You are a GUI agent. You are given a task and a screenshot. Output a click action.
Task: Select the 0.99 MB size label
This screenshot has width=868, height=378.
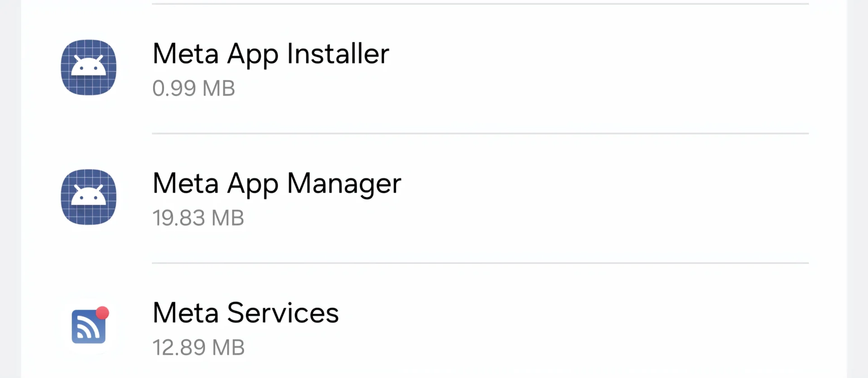point(193,88)
